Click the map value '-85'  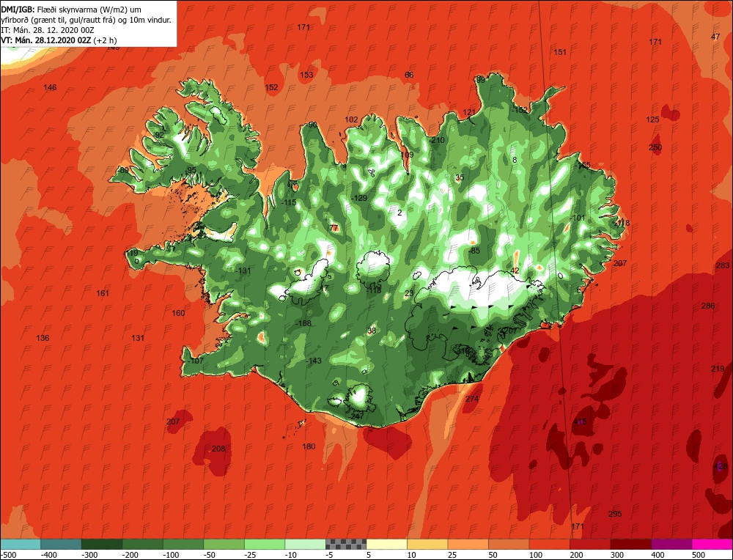[x=474, y=251]
